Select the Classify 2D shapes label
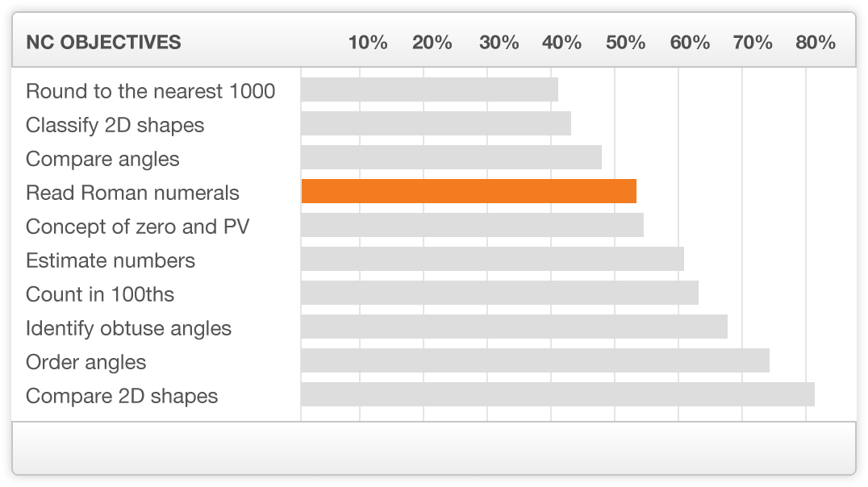Screen dimensions: 868x487 [x=115, y=126]
